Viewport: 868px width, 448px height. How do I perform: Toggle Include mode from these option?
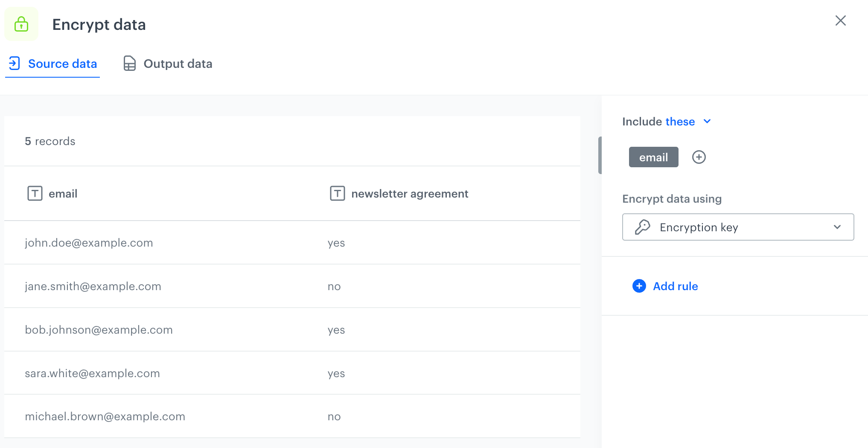coord(680,122)
